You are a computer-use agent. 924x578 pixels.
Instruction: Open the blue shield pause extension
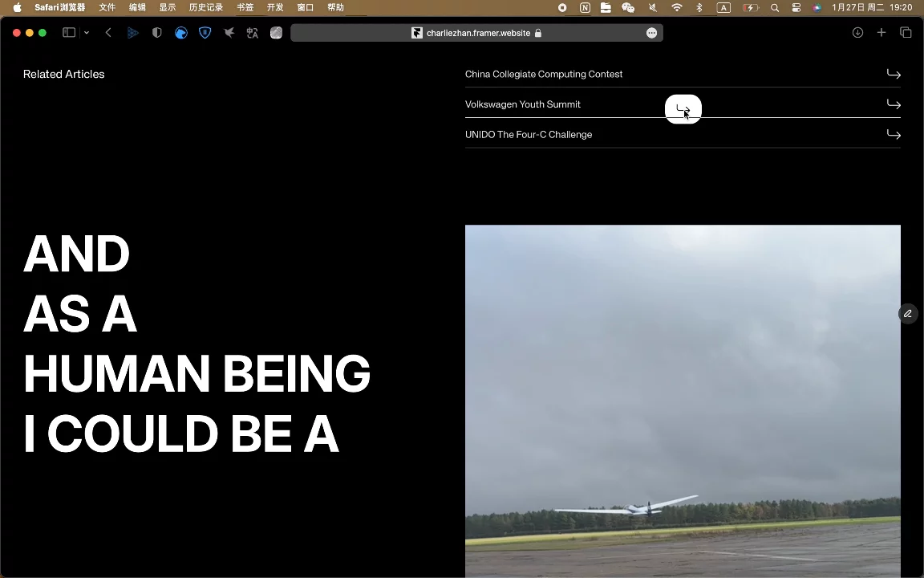point(205,33)
